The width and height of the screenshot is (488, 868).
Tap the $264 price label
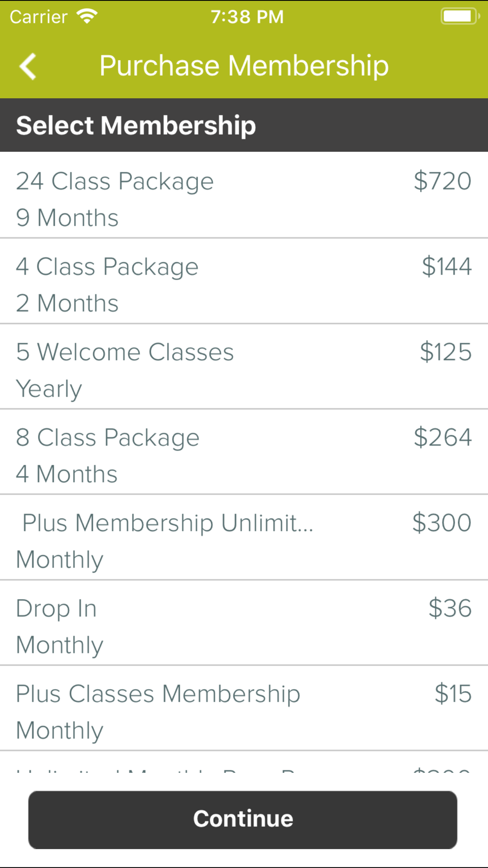(443, 437)
